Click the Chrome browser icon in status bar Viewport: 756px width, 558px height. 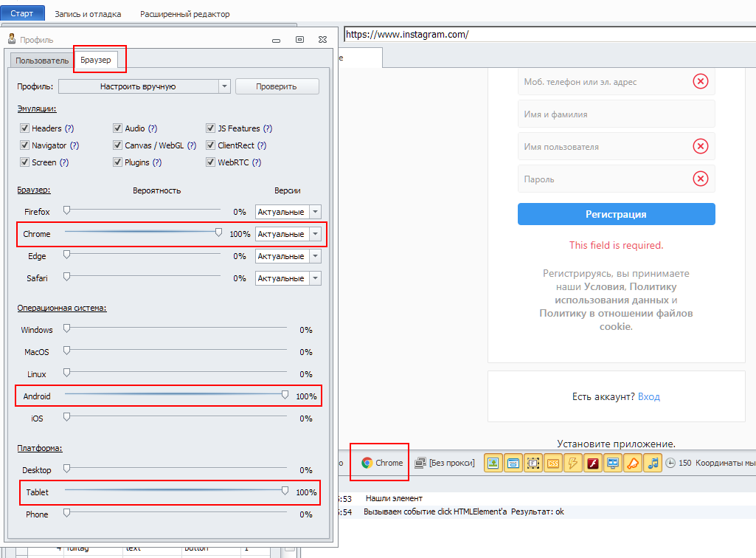tap(367, 463)
